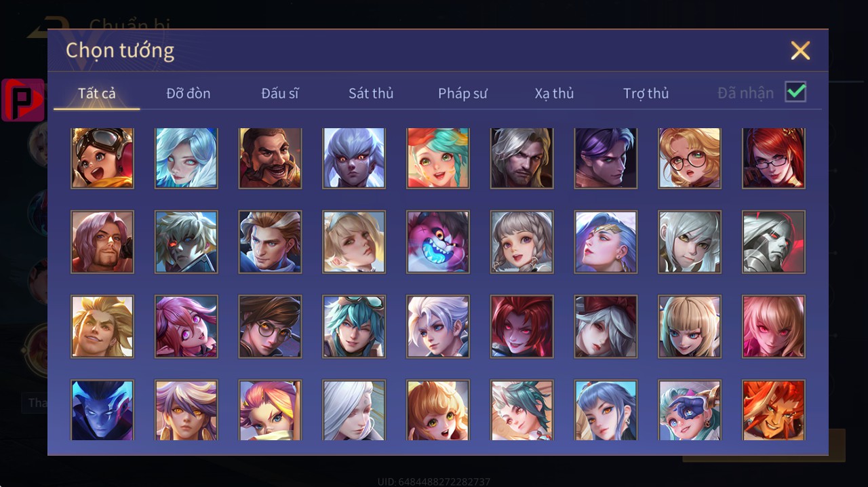Image resolution: width=868 pixels, height=487 pixels.
Task: Toggle the Đã nhận checkbox
Action: [x=795, y=92]
